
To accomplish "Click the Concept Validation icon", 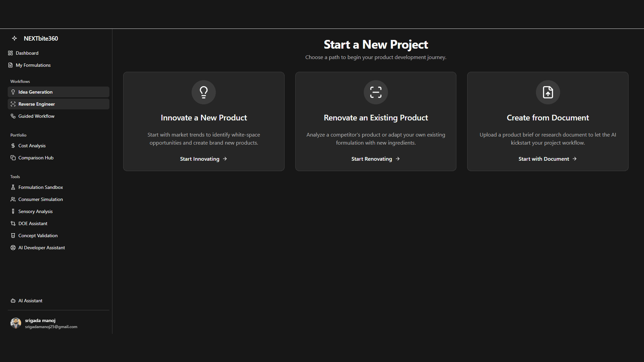I will pyautogui.click(x=13, y=236).
